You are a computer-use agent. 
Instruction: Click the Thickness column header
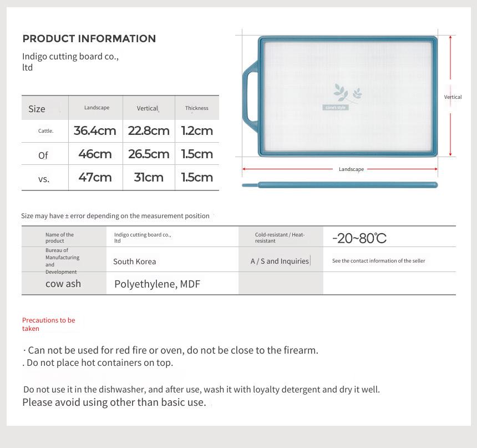point(197,108)
